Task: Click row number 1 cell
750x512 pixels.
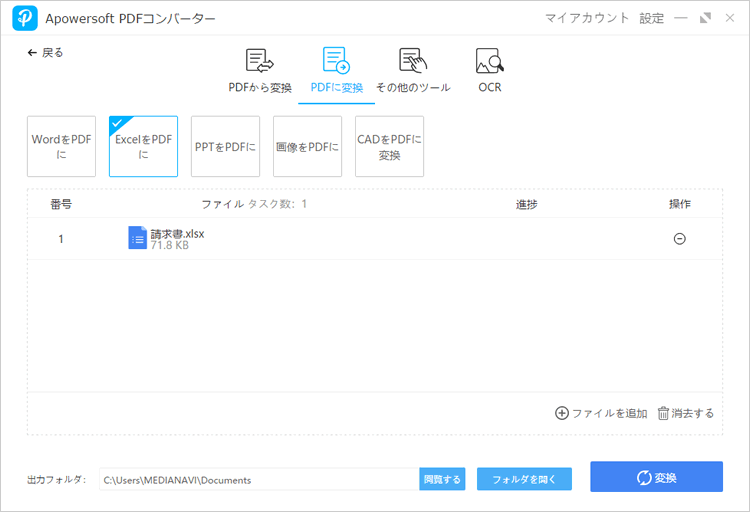Action: (61, 239)
